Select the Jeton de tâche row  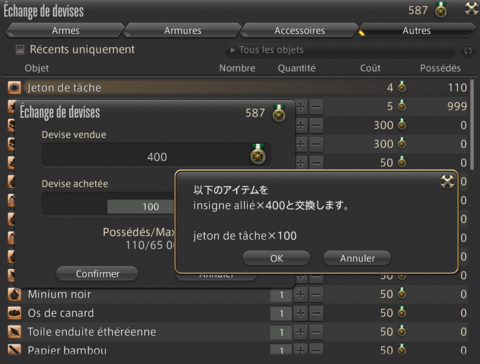[238, 88]
